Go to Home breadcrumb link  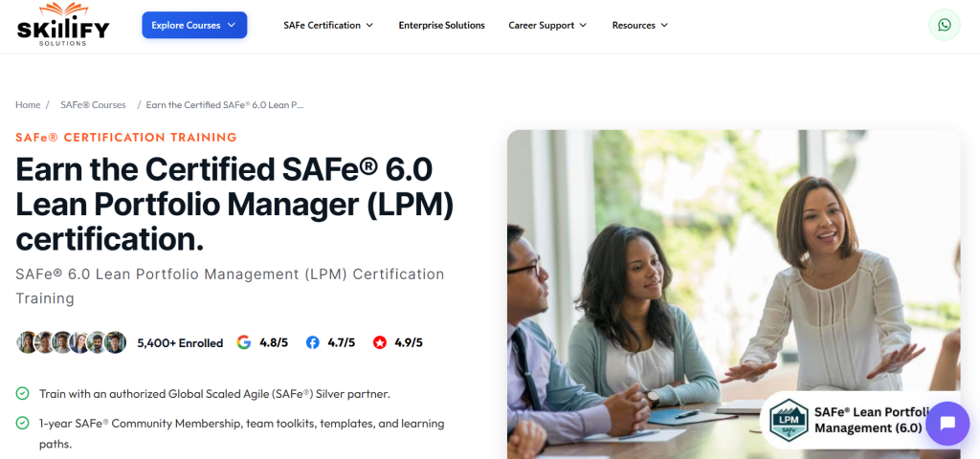tap(28, 105)
